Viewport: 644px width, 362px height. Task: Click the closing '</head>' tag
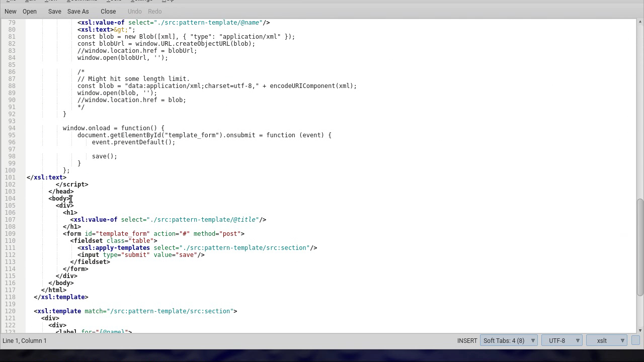tap(61, 192)
